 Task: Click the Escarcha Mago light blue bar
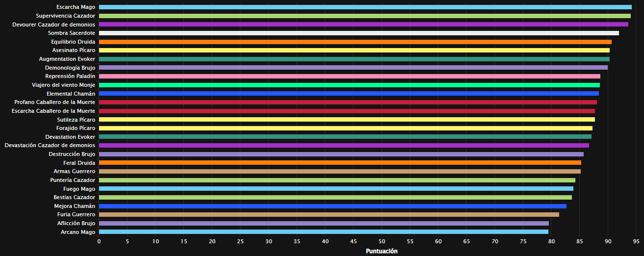(365, 7)
